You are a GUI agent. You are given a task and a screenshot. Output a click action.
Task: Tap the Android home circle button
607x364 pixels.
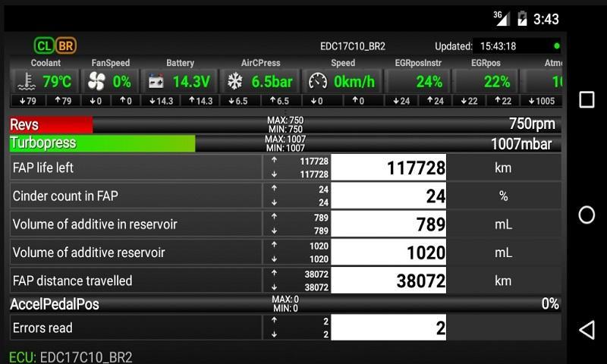point(587,215)
